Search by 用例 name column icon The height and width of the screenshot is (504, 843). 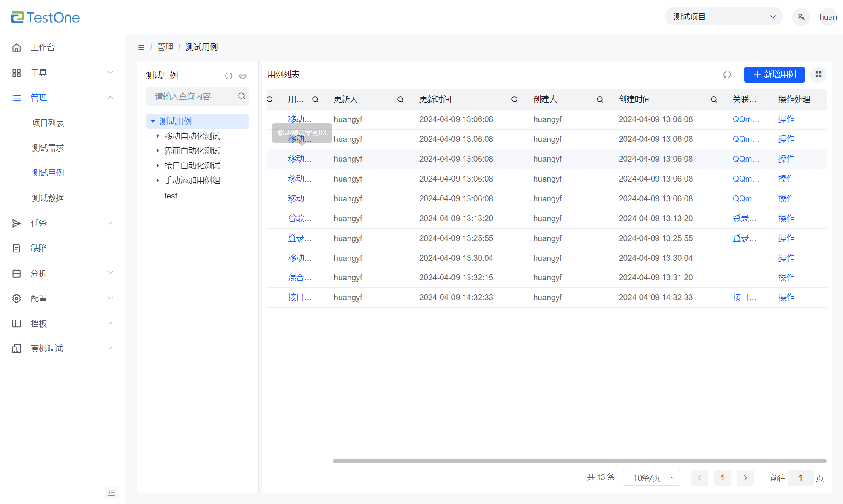coord(315,100)
